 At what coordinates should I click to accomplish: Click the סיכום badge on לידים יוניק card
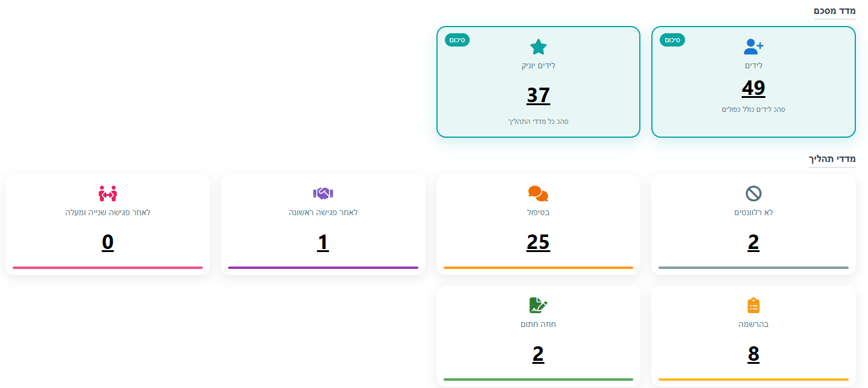pyautogui.click(x=457, y=40)
